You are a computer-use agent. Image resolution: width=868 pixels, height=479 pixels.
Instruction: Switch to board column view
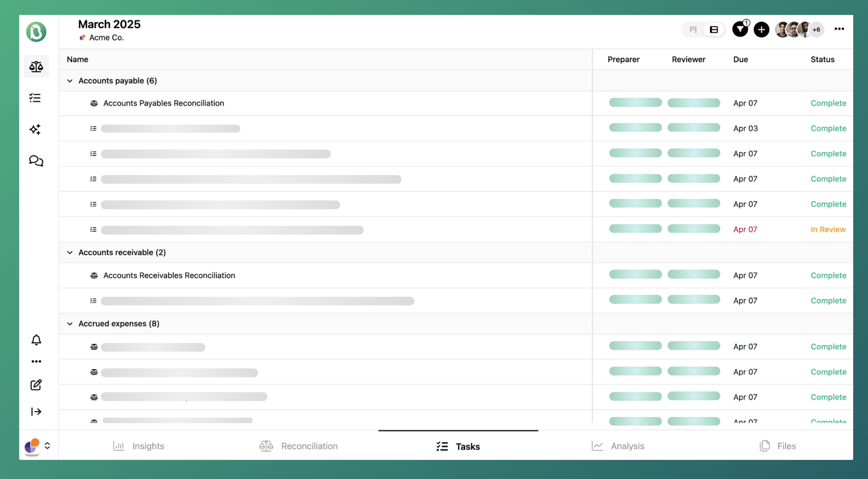(693, 30)
